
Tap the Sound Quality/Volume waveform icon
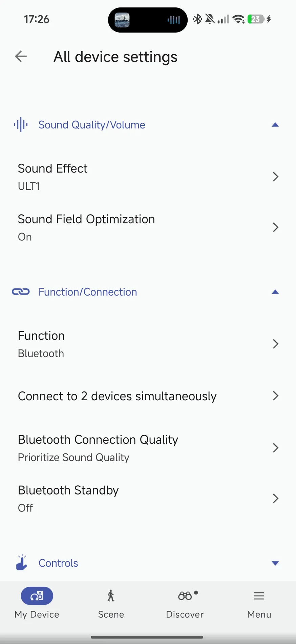[21, 124]
